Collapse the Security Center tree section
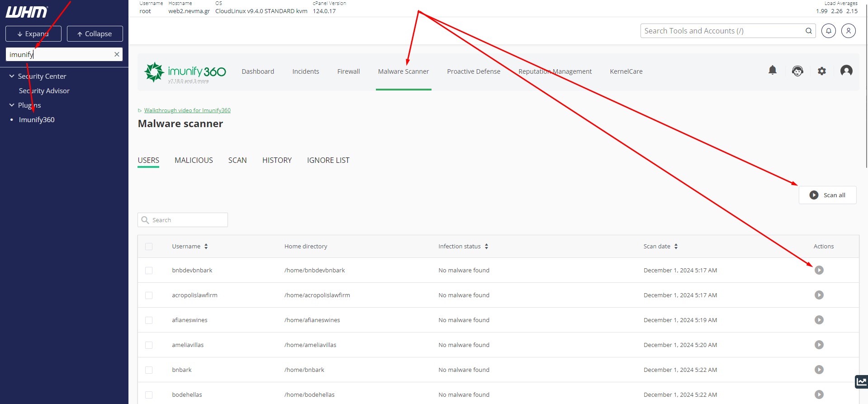The height and width of the screenshot is (404, 868). 12,76
